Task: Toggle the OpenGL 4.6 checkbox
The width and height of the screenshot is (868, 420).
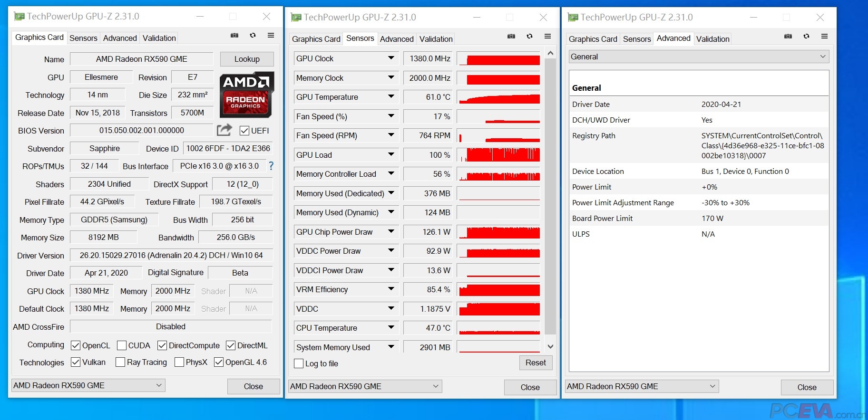Action: pos(219,362)
